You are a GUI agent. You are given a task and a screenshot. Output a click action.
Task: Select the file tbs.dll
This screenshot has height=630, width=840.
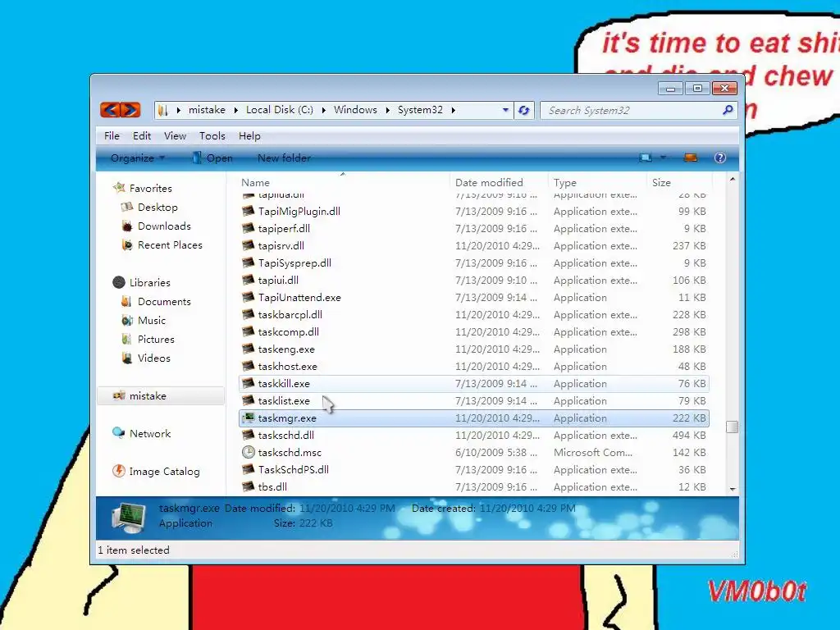click(x=473, y=487)
